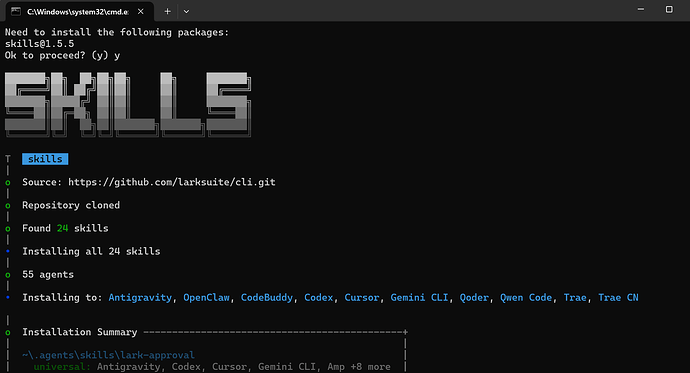
Task: Click the 'skills@1.5.5' package line
Action: pos(40,44)
